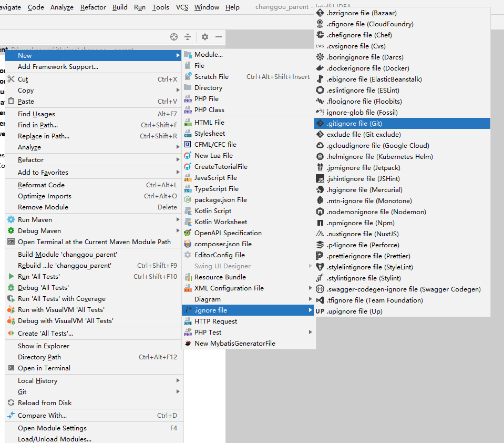Expand the Analyze submenu arrow in context menu
The image size is (504, 443).
(178, 147)
